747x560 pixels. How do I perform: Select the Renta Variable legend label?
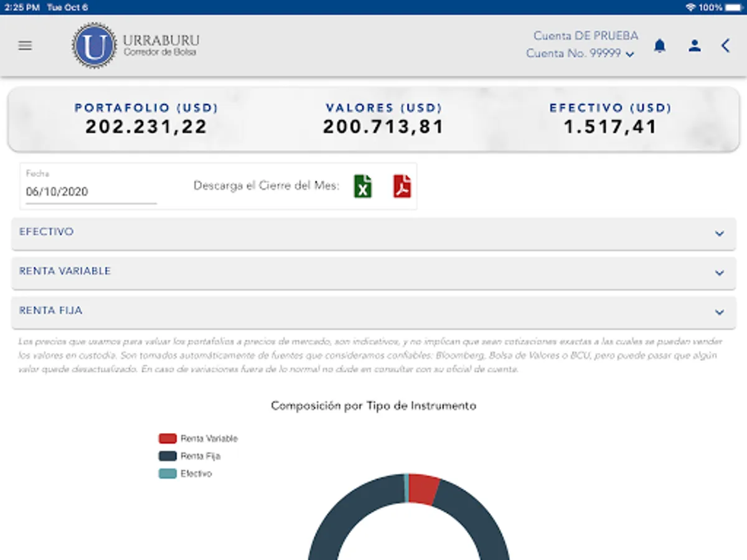[x=209, y=439]
